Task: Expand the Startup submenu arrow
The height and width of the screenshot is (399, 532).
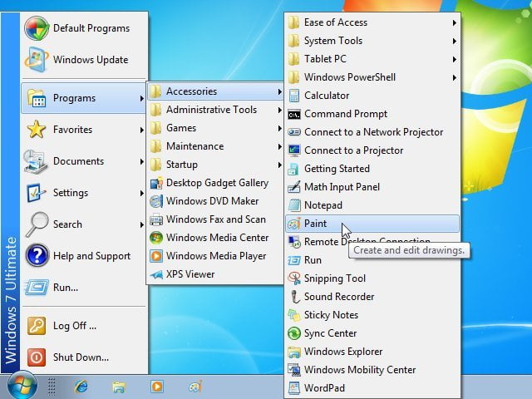Action: 279,165
